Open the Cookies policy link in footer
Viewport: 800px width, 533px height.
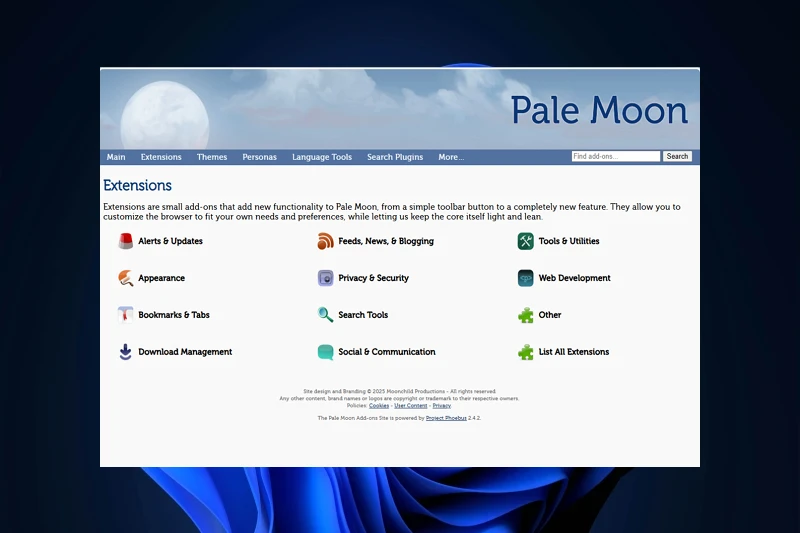379,405
